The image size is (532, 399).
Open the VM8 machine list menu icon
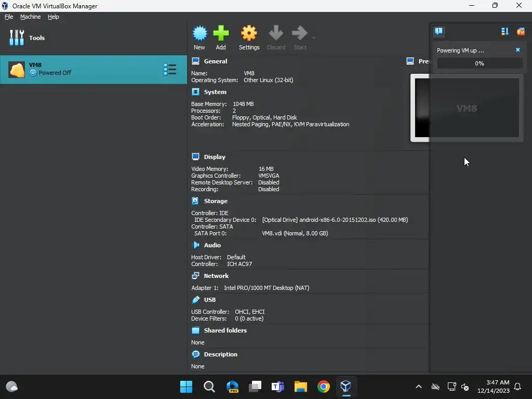coord(170,69)
